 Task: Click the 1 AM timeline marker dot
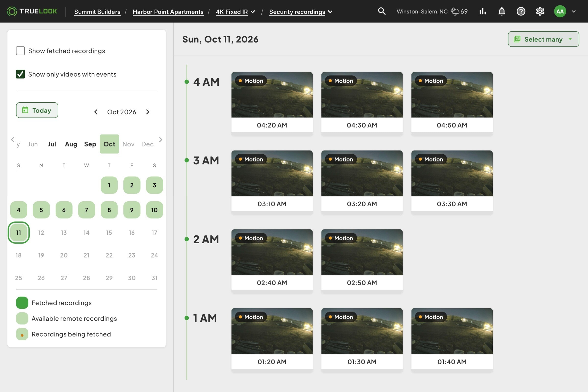coord(186,318)
